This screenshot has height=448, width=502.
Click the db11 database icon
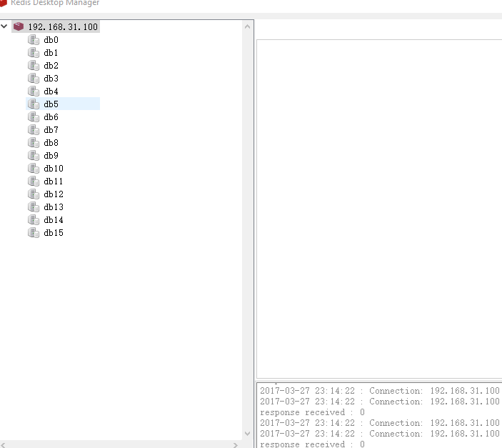(x=34, y=181)
